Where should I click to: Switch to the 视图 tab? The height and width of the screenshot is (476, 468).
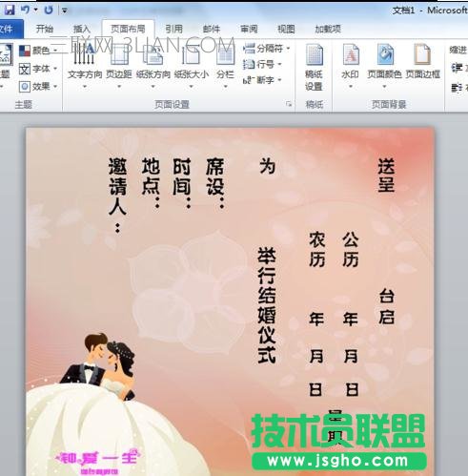pyautogui.click(x=286, y=30)
